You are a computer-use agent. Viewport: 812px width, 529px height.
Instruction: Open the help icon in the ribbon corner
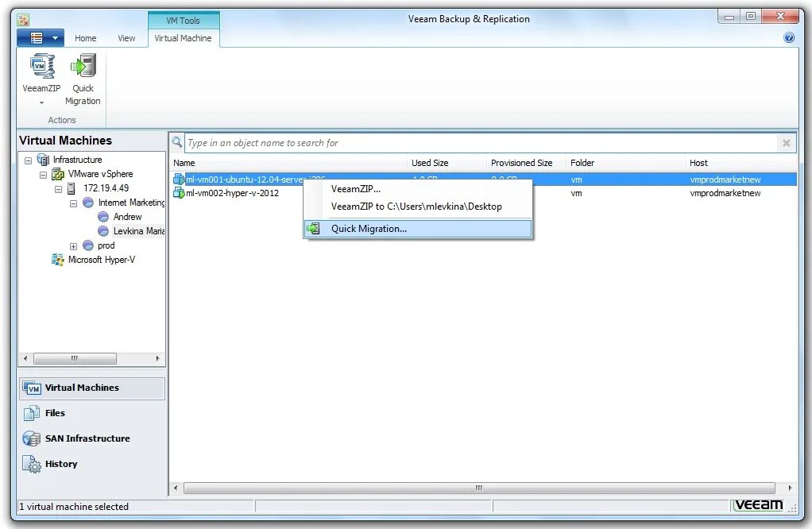(789, 37)
